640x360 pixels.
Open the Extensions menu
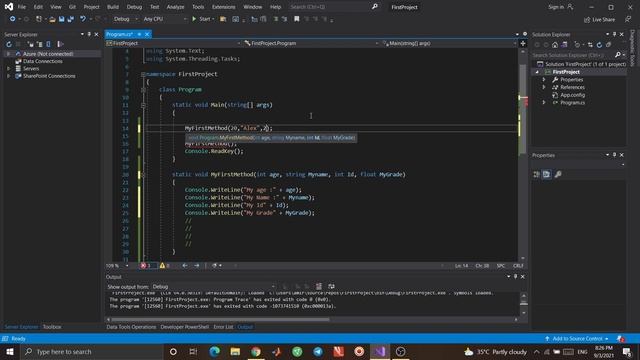(224, 7)
